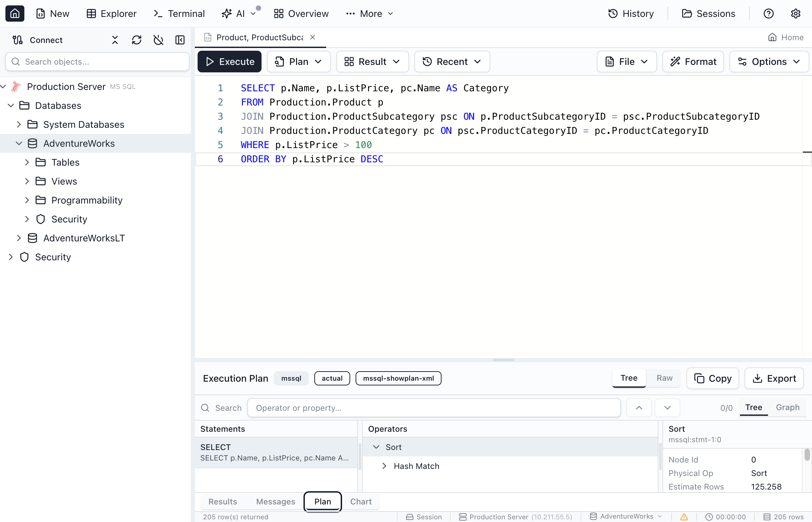The width and height of the screenshot is (812, 522).
Task: Click the collapse-all tree icon
Action: tap(115, 40)
